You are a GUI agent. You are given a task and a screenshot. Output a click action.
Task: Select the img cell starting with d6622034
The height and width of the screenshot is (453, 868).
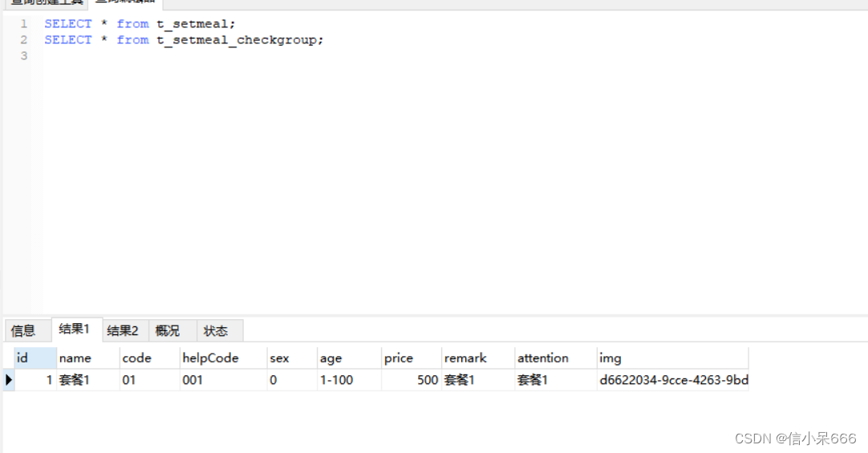[673, 380]
